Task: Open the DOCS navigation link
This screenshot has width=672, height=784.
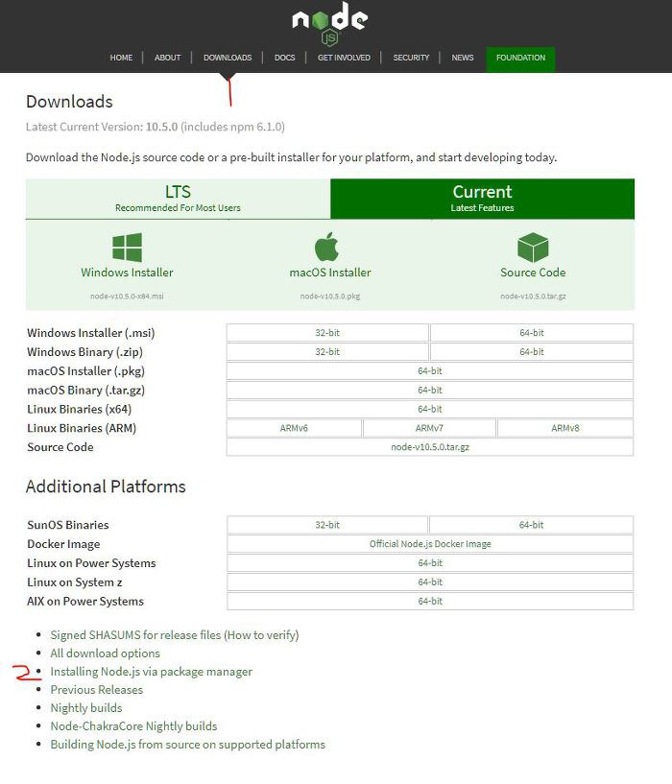Action: [285, 58]
